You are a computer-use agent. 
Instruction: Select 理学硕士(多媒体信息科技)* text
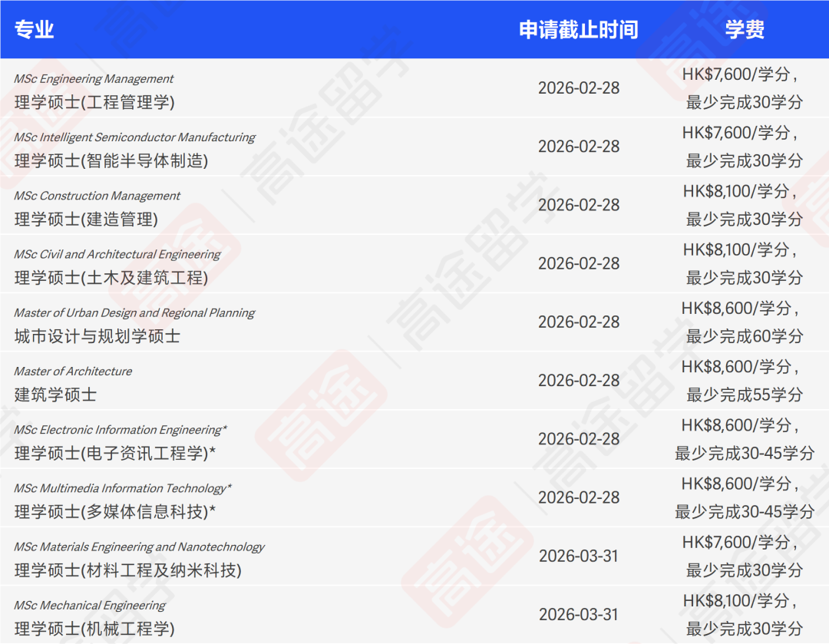click(x=114, y=512)
